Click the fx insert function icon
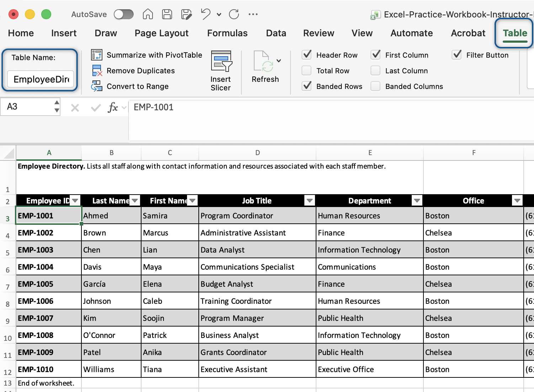The width and height of the screenshot is (534, 392). (x=113, y=107)
